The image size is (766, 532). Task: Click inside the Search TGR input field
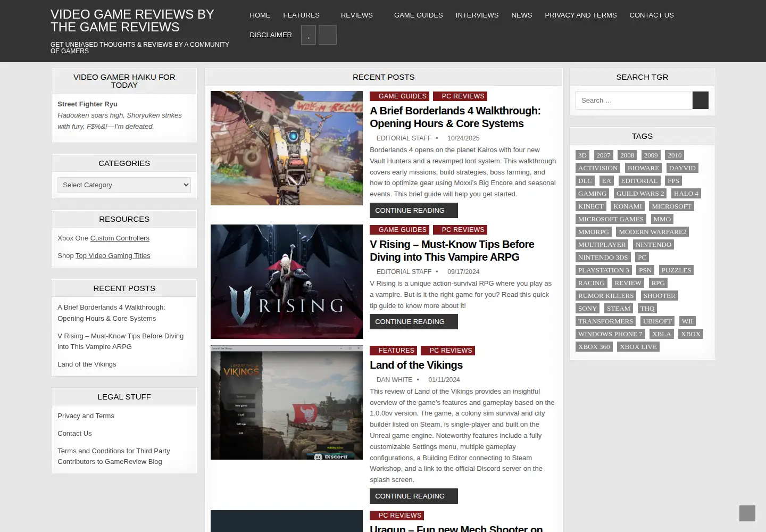point(634,100)
